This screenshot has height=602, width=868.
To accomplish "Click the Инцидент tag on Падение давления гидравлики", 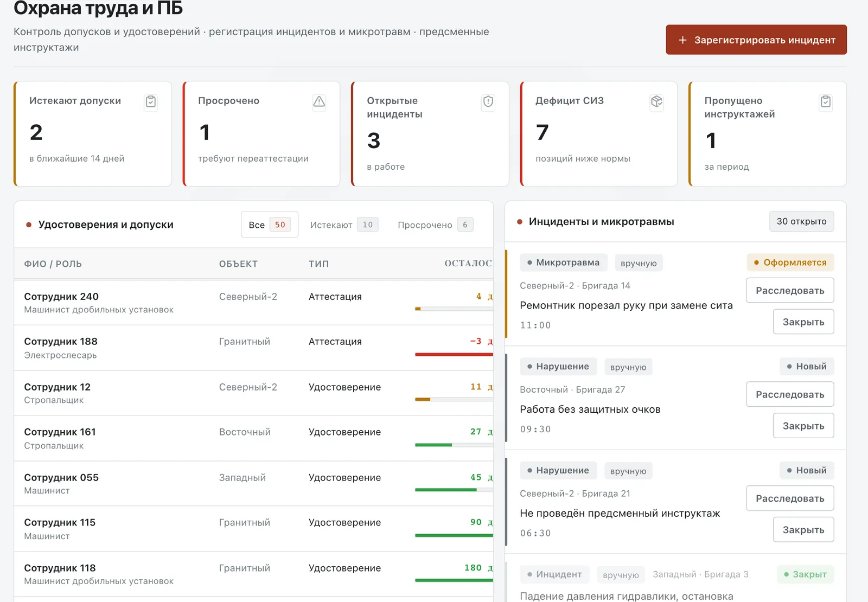I will pos(554,574).
